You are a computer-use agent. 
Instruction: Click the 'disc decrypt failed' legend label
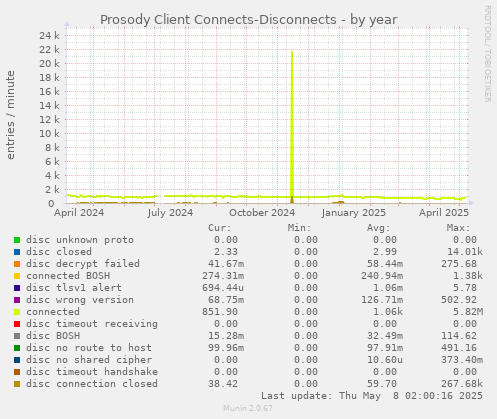[83, 264]
